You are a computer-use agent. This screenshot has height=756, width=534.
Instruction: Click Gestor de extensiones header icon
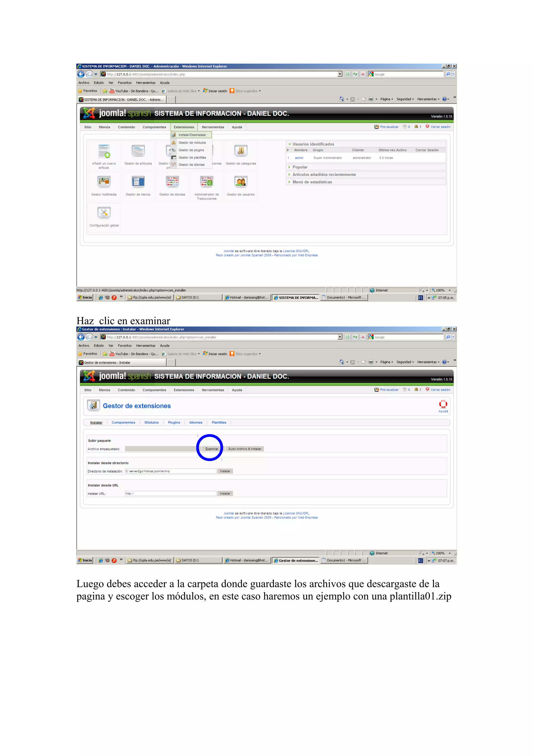93,405
